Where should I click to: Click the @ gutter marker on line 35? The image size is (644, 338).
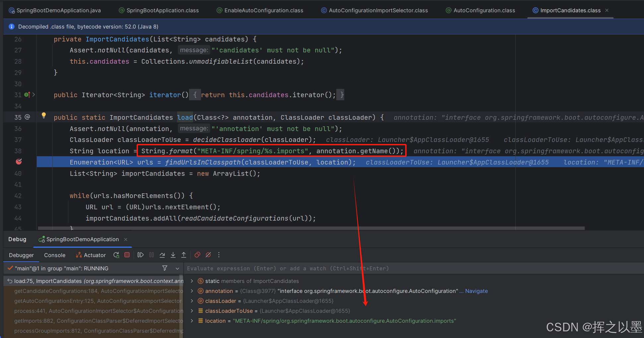28,117
